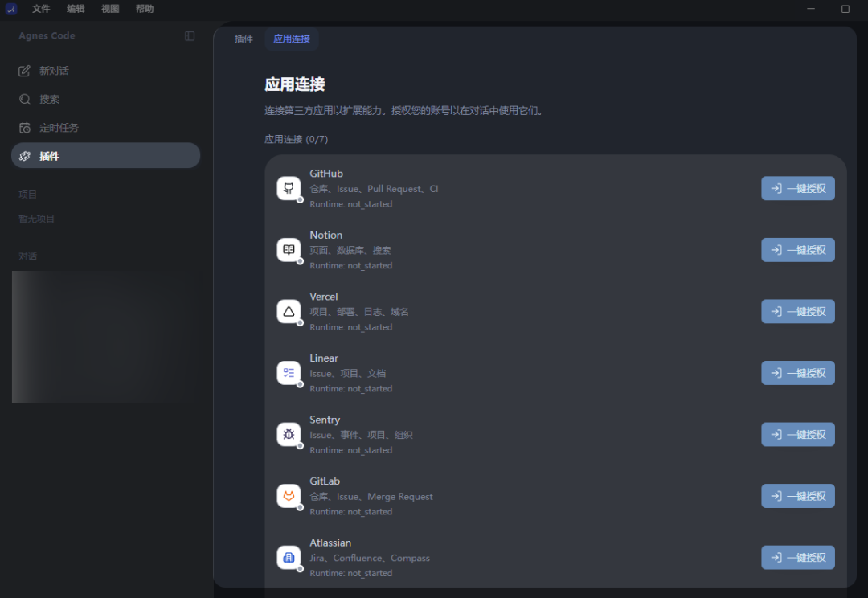Viewport: 868px width, 598px height.
Task: Click the GitHub connection name
Action: [326, 174]
